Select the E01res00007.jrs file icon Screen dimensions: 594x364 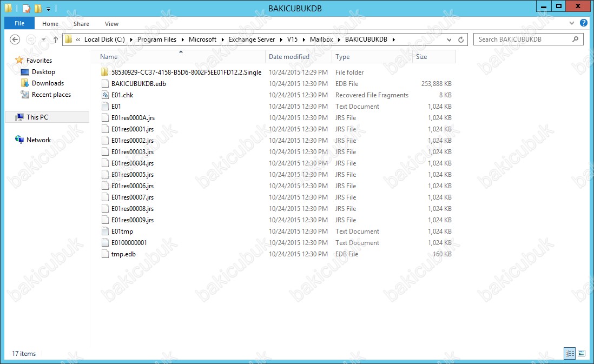[x=105, y=197]
